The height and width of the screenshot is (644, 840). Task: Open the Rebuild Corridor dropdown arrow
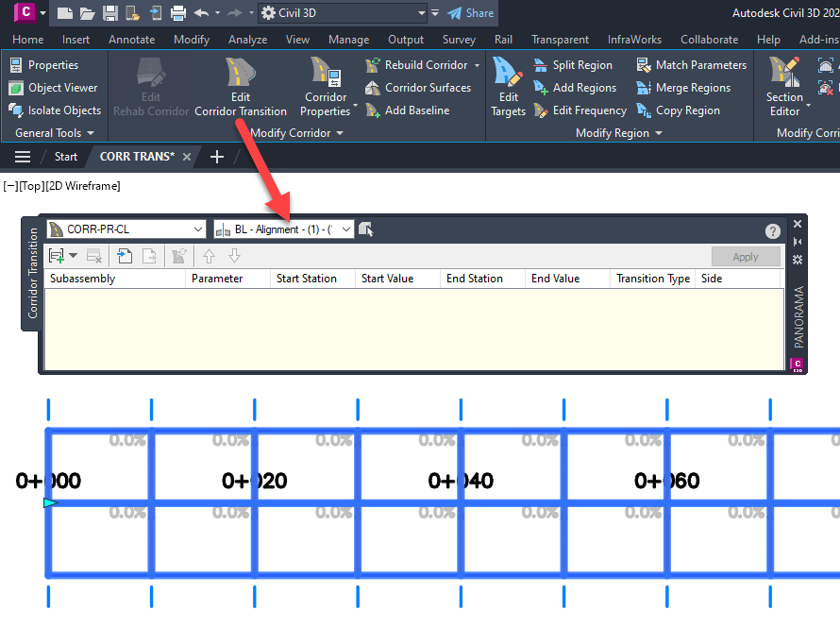[477, 65]
